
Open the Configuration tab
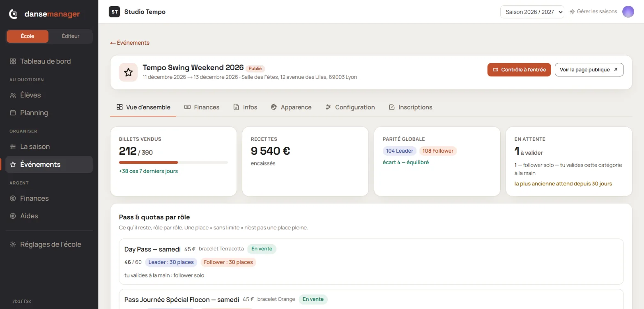click(x=350, y=107)
